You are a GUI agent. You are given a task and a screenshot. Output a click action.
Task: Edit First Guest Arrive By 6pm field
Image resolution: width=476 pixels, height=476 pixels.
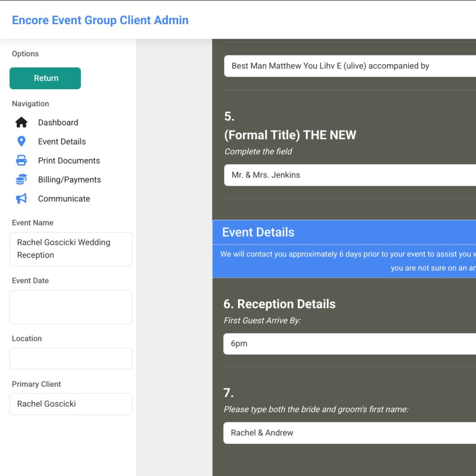point(350,344)
